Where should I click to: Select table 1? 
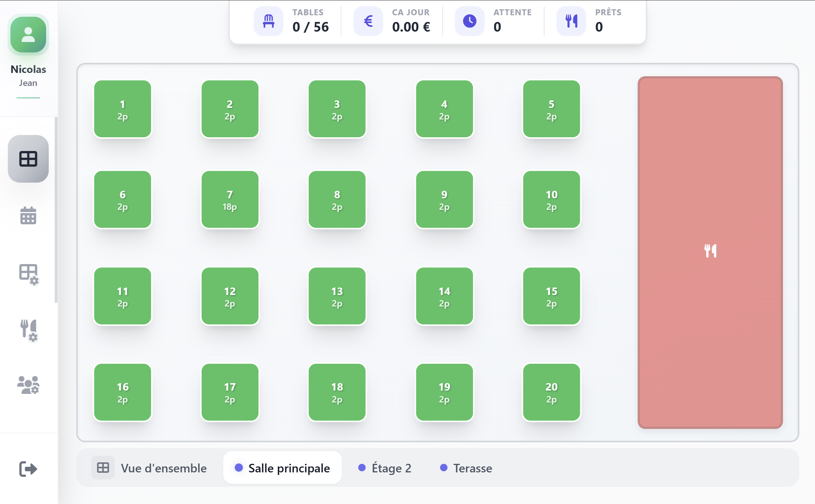(x=123, y=109)
